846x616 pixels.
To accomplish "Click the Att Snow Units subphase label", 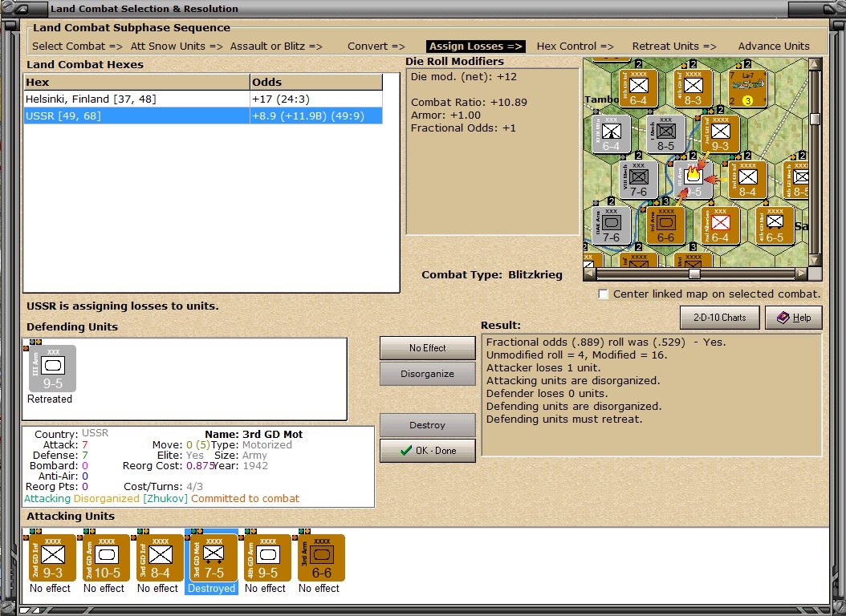I will (177, 47).
